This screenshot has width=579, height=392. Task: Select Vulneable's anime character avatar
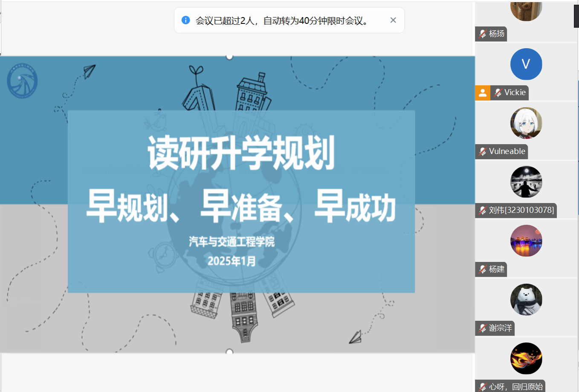point(526,123)
